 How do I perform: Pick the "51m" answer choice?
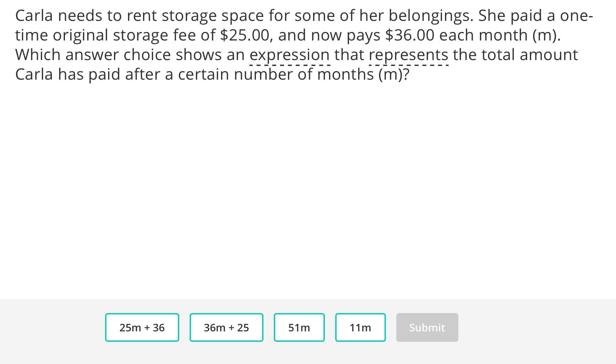coord(299,327)
